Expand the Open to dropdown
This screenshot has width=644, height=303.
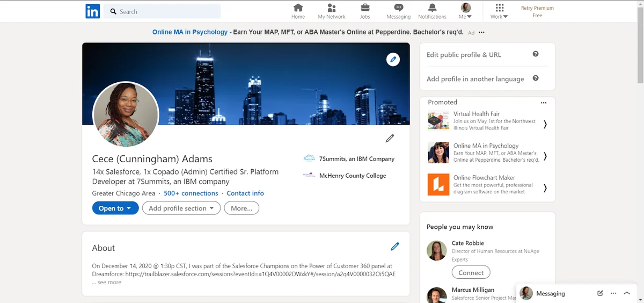coord(115,208)
